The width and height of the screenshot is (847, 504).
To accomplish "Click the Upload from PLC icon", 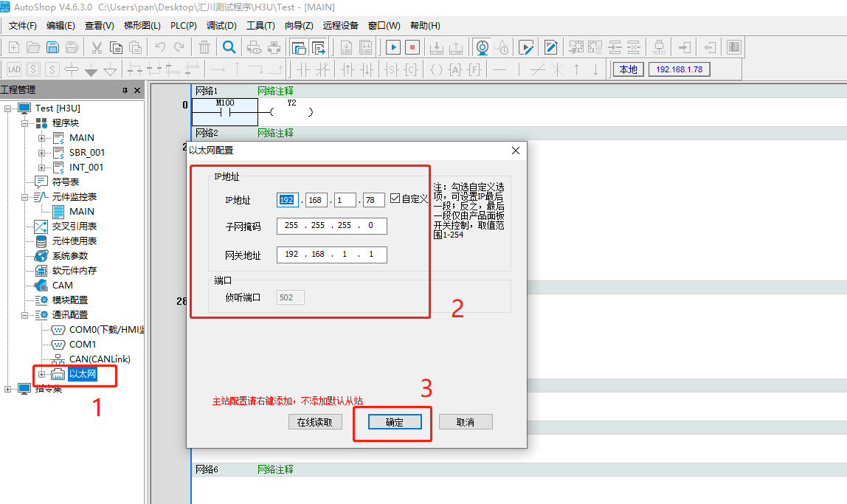I will pyautogui.click(x=456, y=47).
